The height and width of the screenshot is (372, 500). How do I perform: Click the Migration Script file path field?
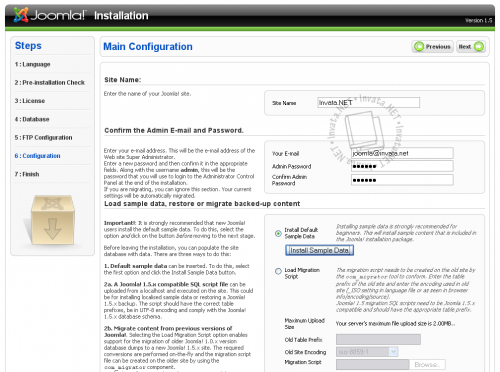coord(373,365)
